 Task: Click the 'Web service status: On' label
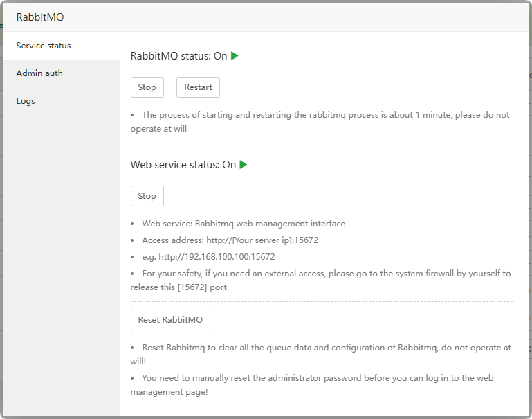(x=183, y=165)
